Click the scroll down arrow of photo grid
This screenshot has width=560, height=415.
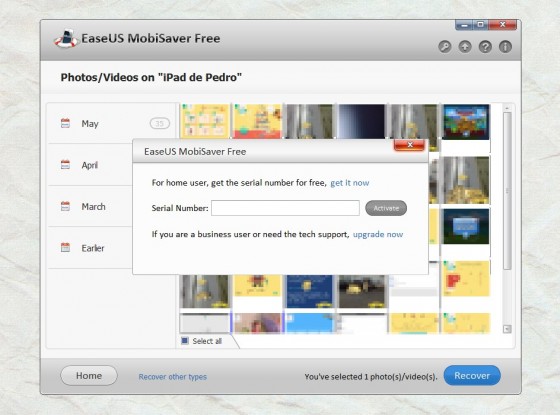(507, 329)
